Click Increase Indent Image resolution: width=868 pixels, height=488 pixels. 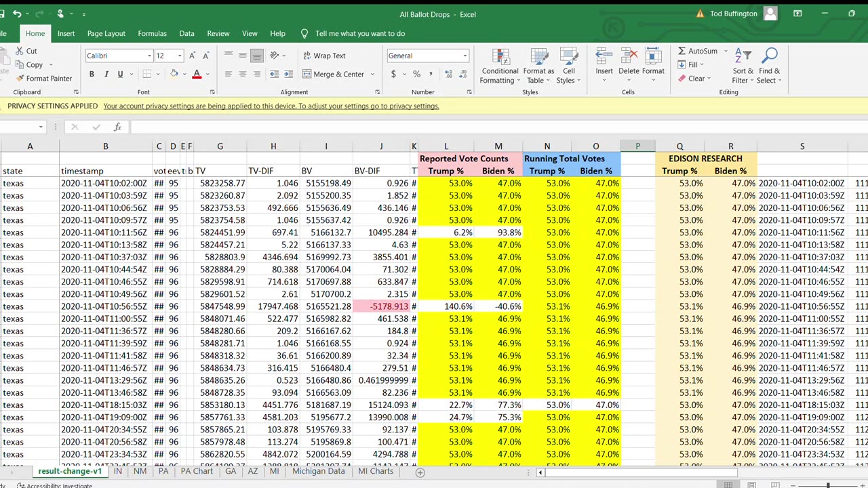(x=288, y=74)
